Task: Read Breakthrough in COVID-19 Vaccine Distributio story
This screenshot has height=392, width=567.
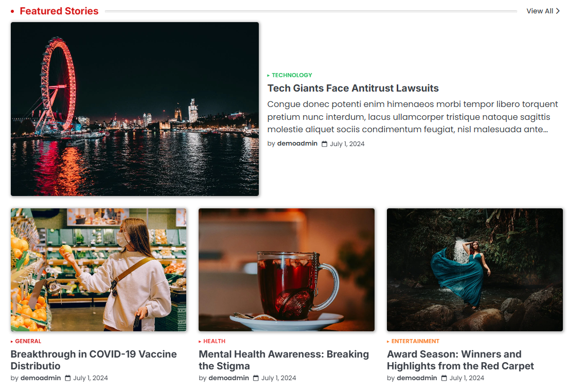Action: (x=94, y=360)
